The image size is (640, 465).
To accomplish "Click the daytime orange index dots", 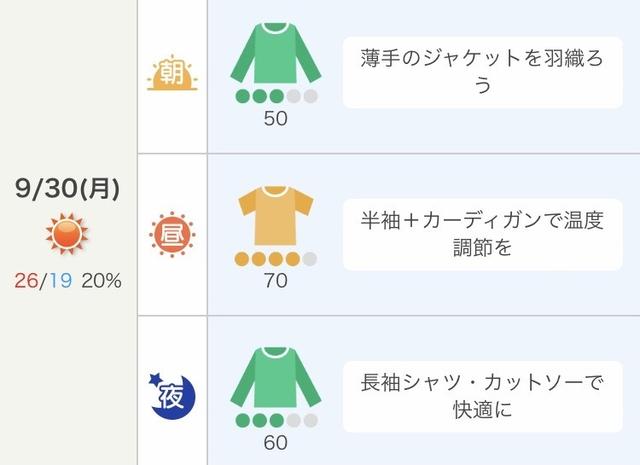I will 276,260.
